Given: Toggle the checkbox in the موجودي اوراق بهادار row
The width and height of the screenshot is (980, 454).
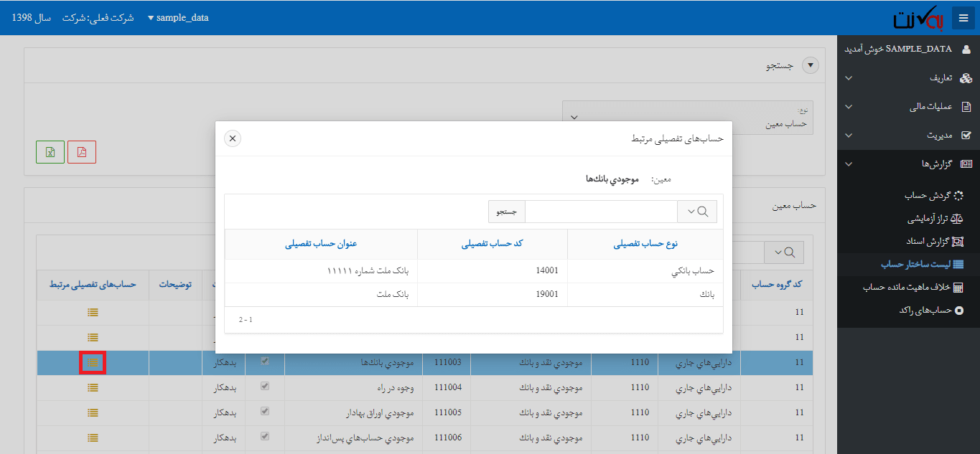Looking at the screenshot, I should pos(265,412).
